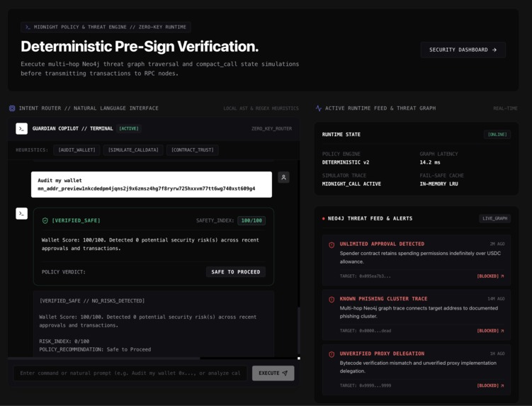The image size is (532, 406).
Task: Click the terminal icon beside Verified Safe response
Action: (x=22, y=213)
